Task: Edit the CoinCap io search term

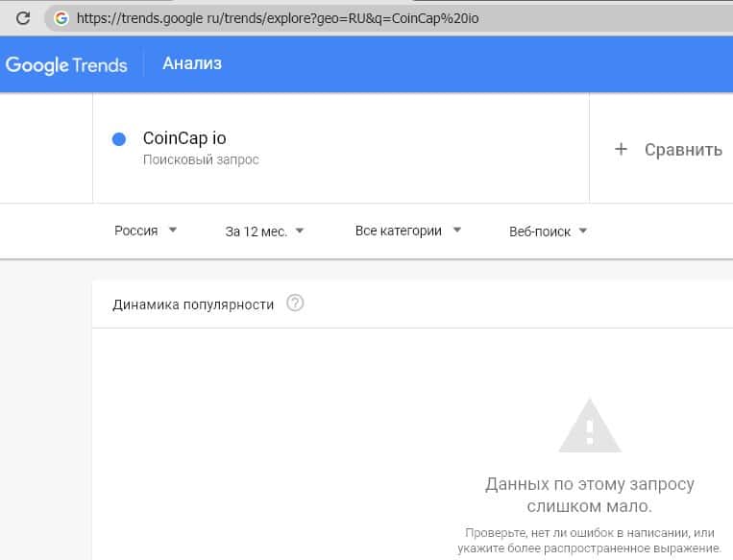Action: [x=184, y=138]
